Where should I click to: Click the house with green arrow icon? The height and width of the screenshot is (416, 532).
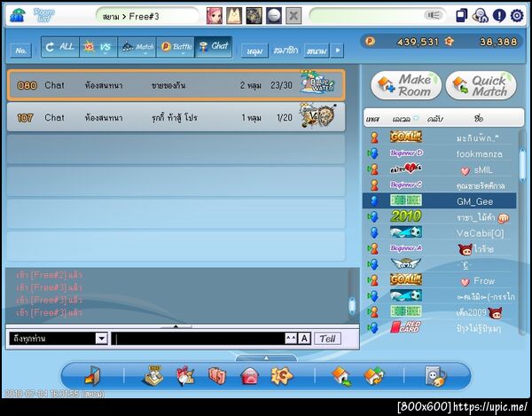tap(341, 376)
